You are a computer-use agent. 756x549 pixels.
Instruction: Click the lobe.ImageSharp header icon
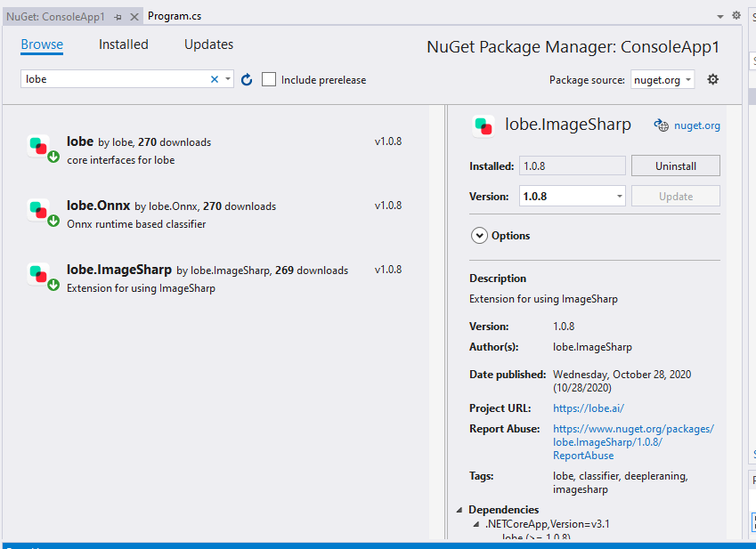point(484,126)
